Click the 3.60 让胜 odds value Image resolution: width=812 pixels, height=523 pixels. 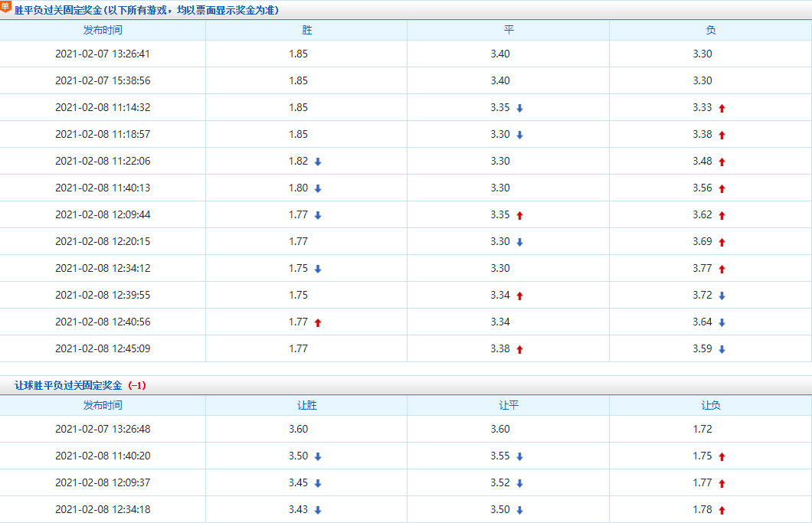298,430
